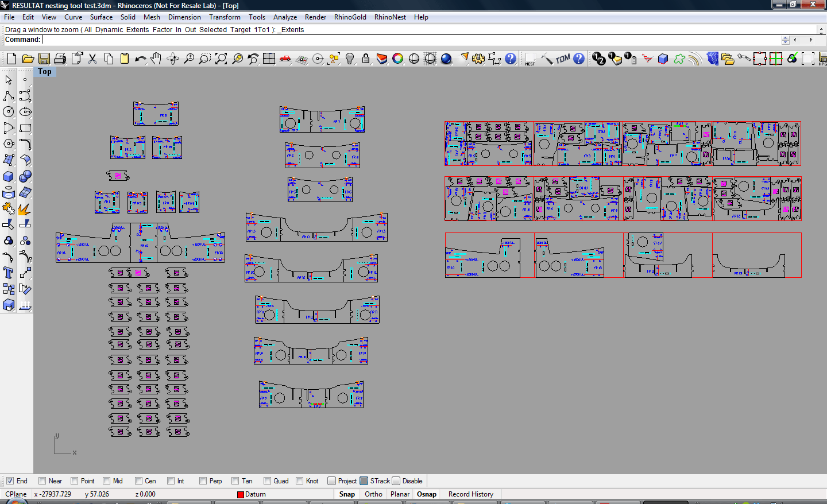The image size is (827, 504).
Task: Select the Pan hand tool
Action: [156, 59]
